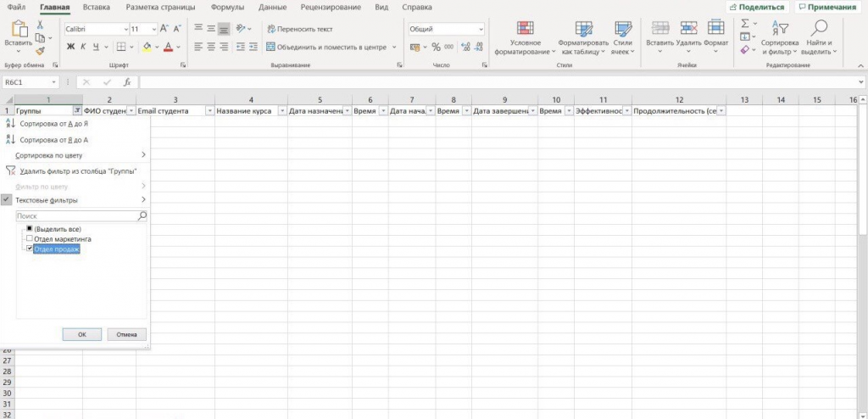
Task: Apply thousands separator 000 format
Action: coord(449,47)
